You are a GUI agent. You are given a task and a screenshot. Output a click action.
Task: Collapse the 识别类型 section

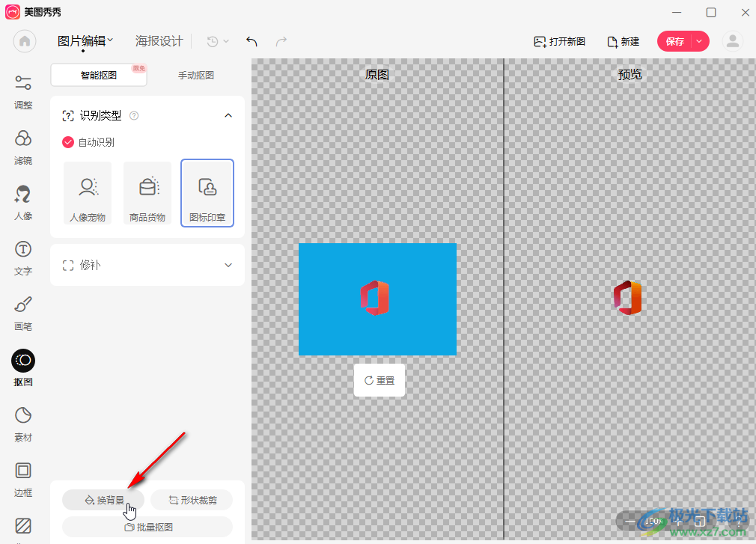228,116
